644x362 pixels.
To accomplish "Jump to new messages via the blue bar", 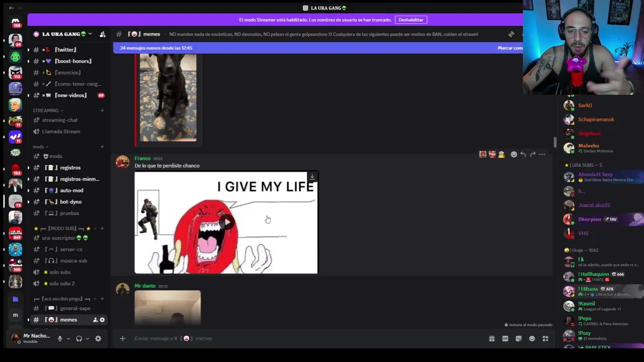I will tap(318, 48).
